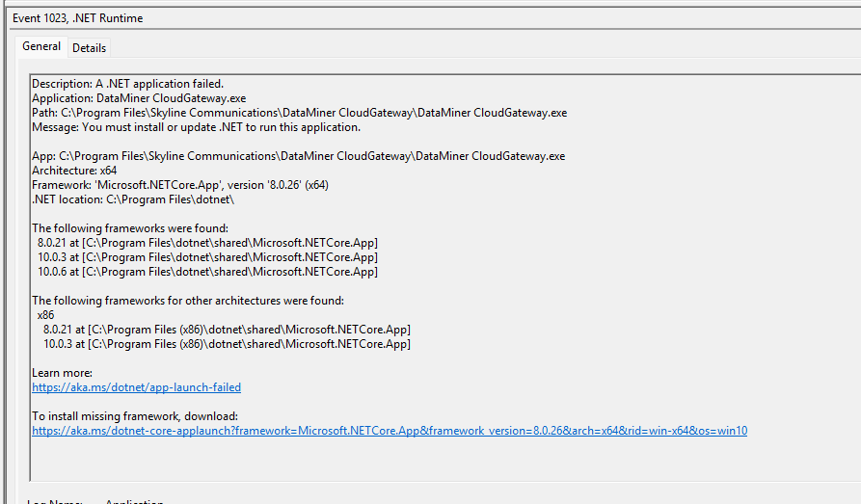Click the 8.0.21 Program Files\dotnet framework entry
The image size is (861, 504).
point(207,243)
